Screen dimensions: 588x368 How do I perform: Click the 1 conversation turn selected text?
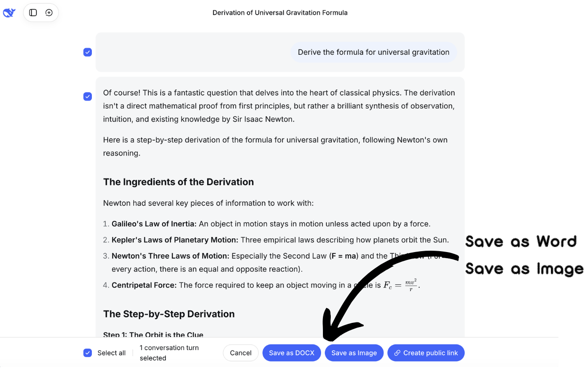169,352
